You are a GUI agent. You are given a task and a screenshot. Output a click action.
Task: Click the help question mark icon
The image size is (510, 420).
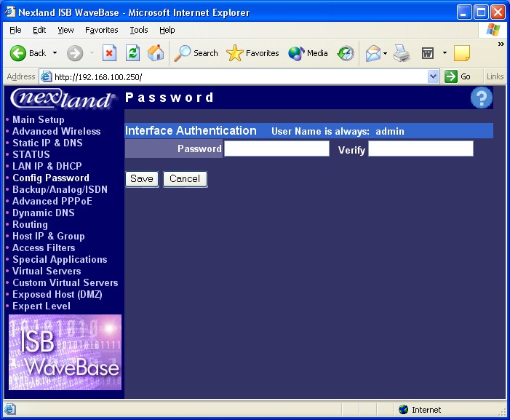482,98
